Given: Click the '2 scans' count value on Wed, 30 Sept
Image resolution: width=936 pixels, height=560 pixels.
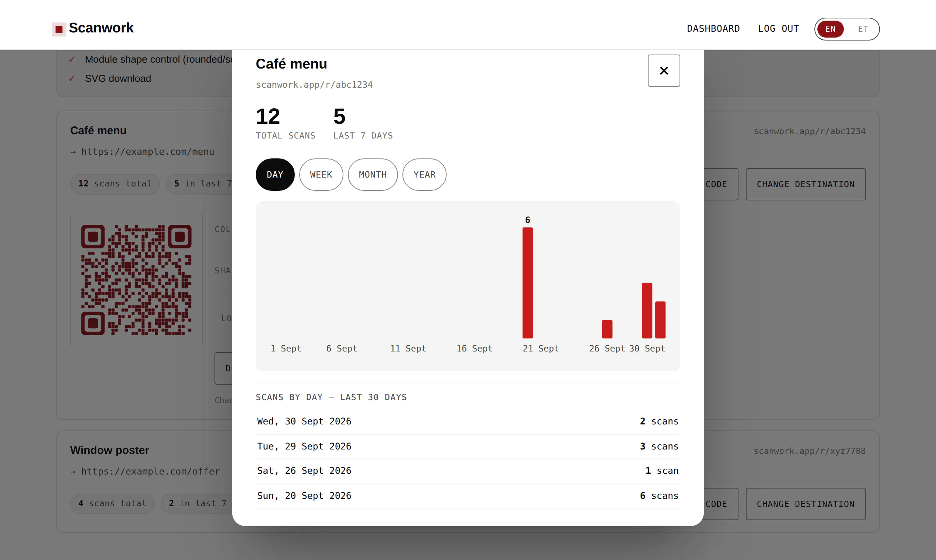Looking at the screenshot, I should (x=659, y=421).
